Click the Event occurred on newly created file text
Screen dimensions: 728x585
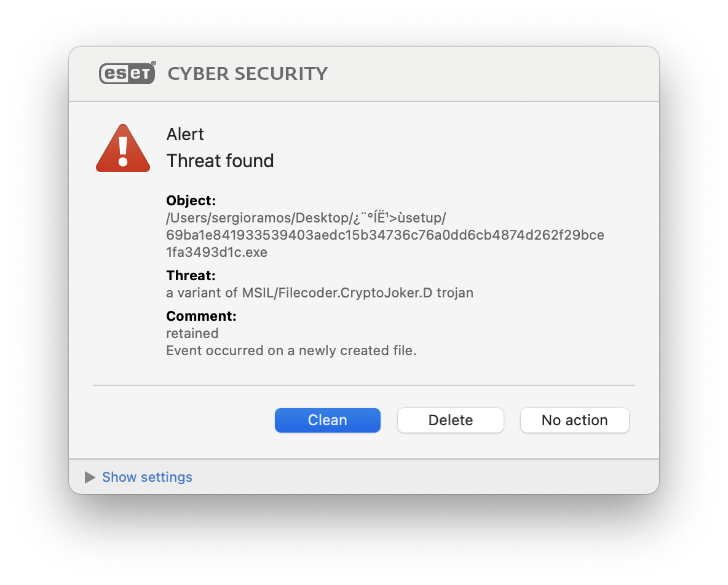click(291, 350)
